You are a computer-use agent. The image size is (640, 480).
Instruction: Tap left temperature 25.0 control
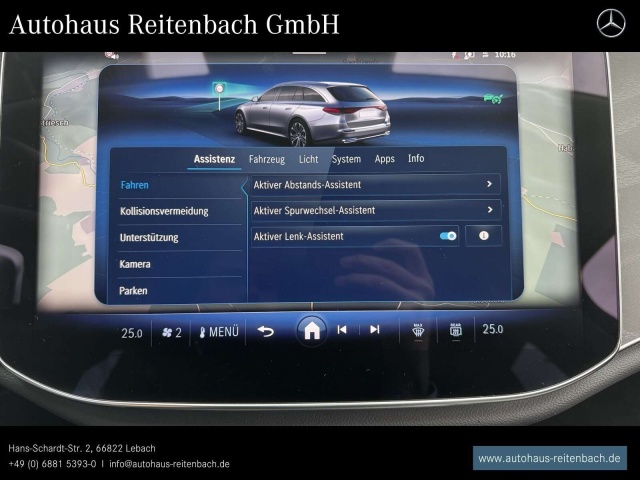click(132, 333)
